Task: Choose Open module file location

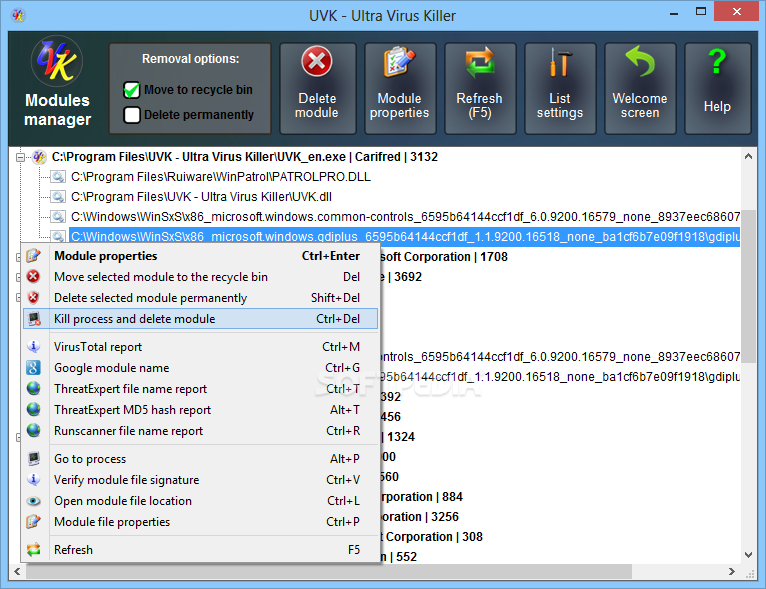Action: (x=200, y=501)
